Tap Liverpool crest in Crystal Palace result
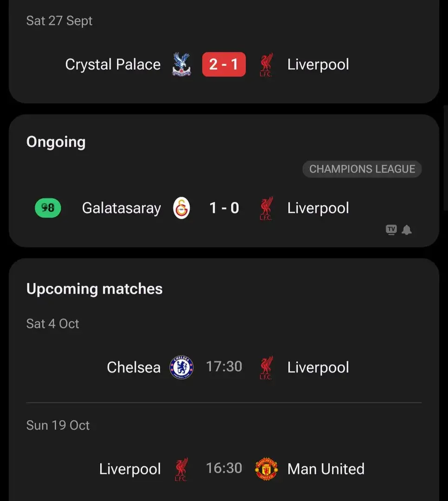The height and width of the screenshot is (501, 448). [x=266, y=64]
